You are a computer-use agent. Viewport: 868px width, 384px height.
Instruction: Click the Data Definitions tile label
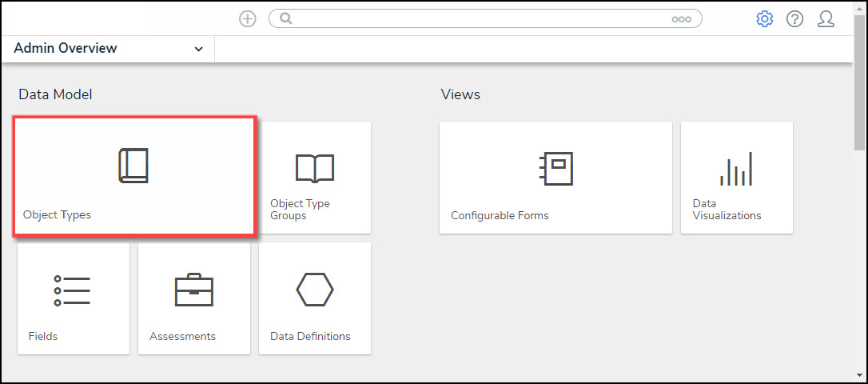coord(310,336)
